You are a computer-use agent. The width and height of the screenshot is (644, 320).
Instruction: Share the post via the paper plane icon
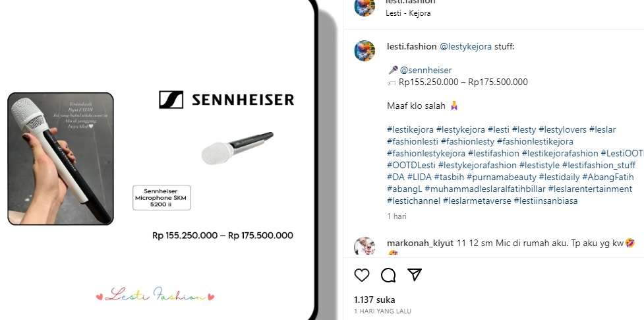point(415,274)
